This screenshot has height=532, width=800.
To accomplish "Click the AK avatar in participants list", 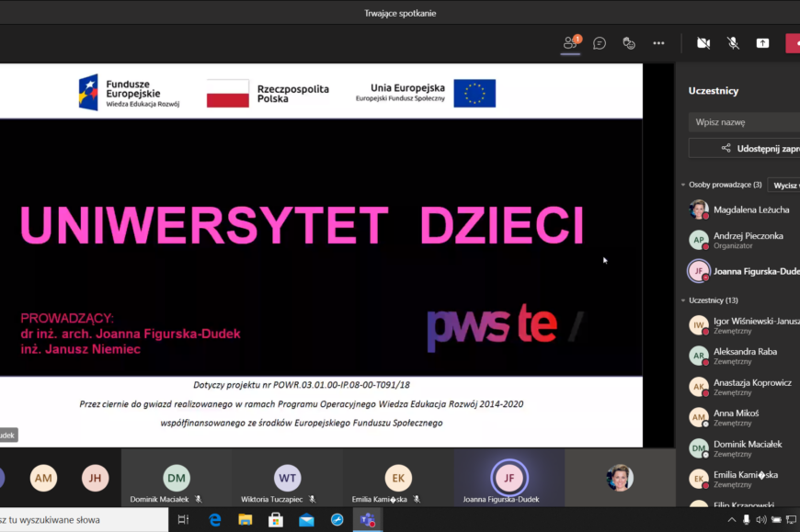I will [x=699, y=387].
